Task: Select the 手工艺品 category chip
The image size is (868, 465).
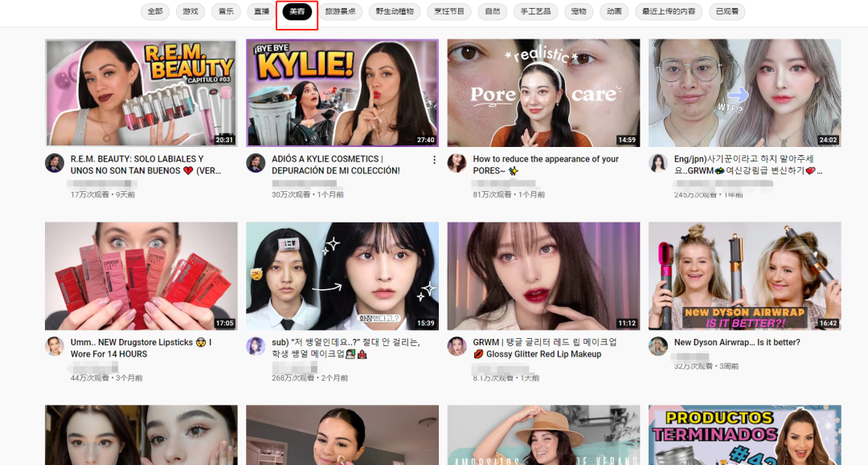Action: pos(535,11)
